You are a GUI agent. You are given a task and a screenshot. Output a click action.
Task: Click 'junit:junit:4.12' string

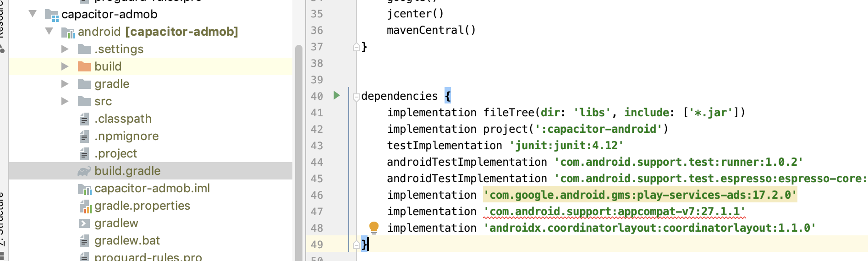566,146
